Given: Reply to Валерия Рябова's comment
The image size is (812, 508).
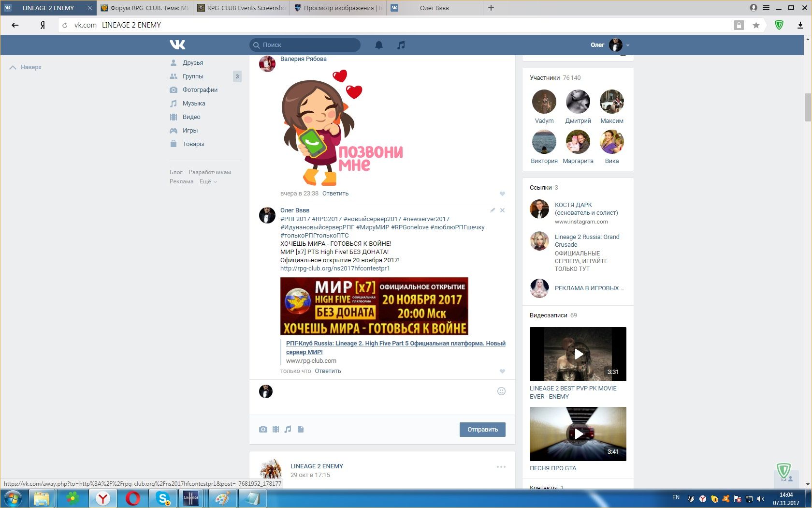Looking at the screenshot, I should tap(335, 194).
